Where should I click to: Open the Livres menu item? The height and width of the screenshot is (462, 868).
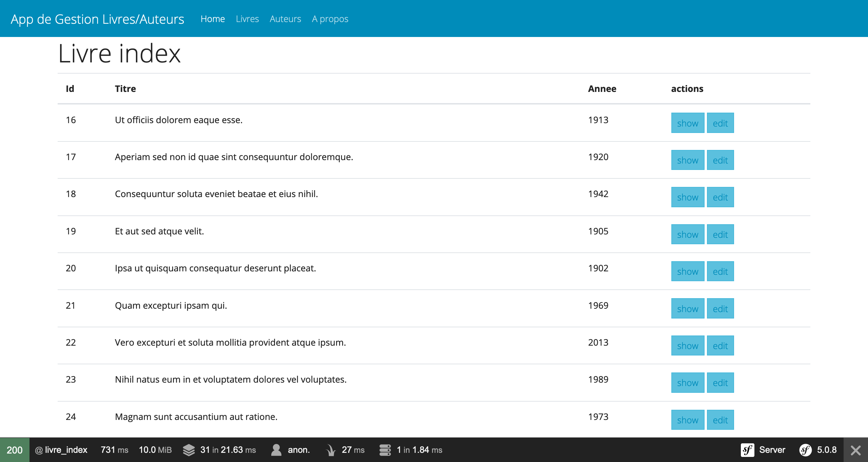tap(247, 19)
